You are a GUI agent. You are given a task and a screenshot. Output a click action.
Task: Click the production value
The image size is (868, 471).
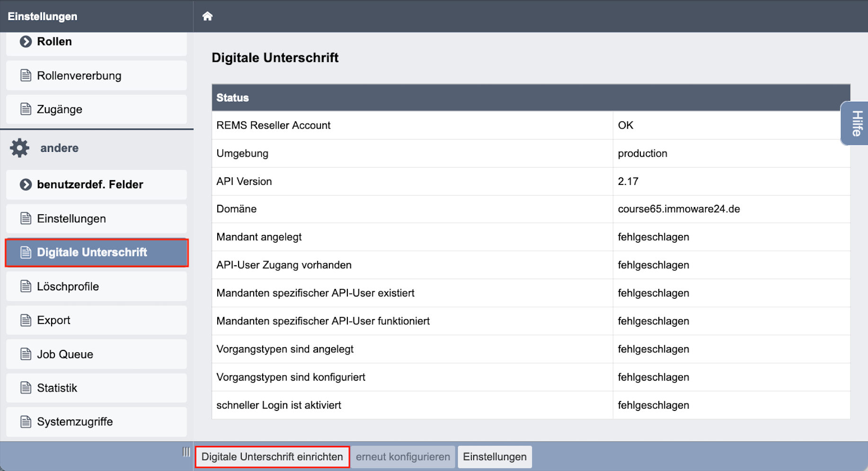coord(642,153)
